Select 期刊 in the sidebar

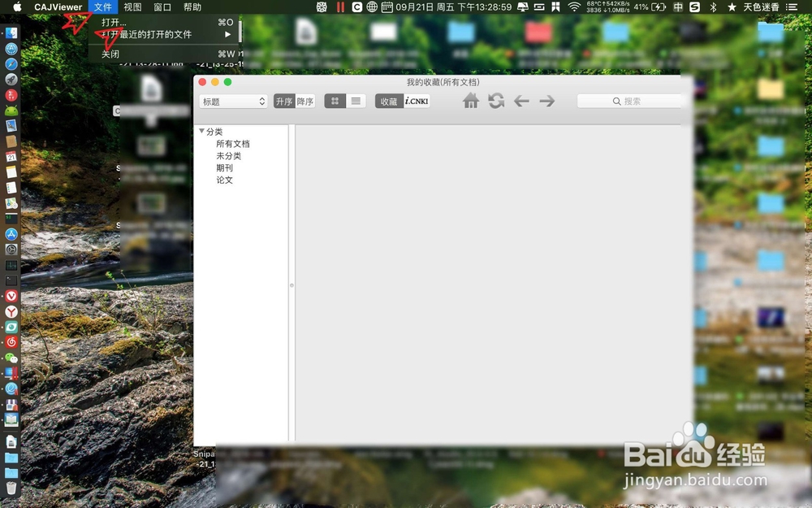[x=225, y=167]
